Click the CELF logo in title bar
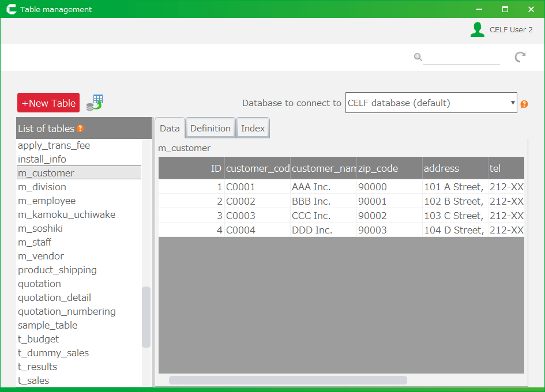Screen dimensions: 545x392 click(11, 9)
